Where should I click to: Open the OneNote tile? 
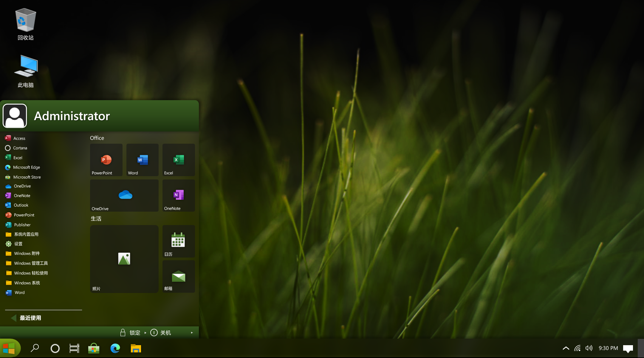[x=178, y=196]
